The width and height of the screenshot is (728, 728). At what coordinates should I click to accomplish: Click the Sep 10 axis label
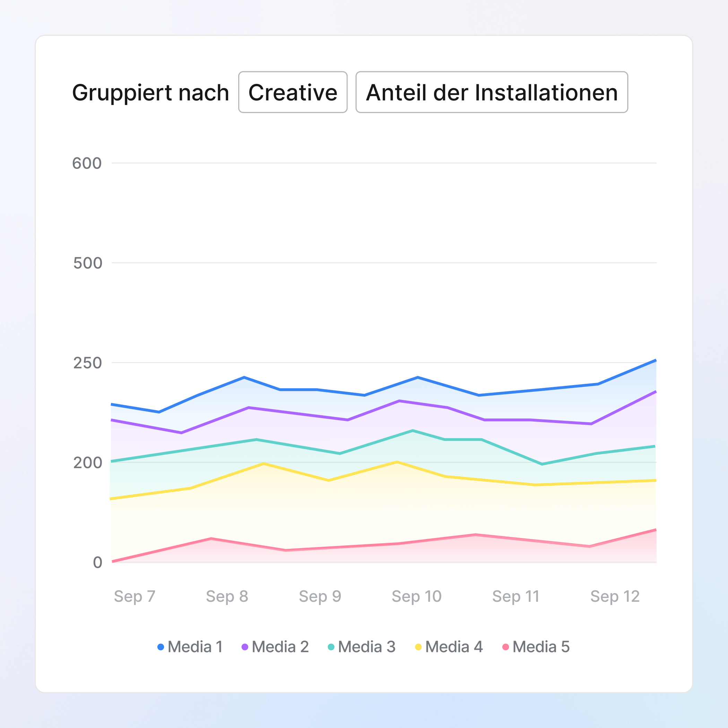coord(417,597)
